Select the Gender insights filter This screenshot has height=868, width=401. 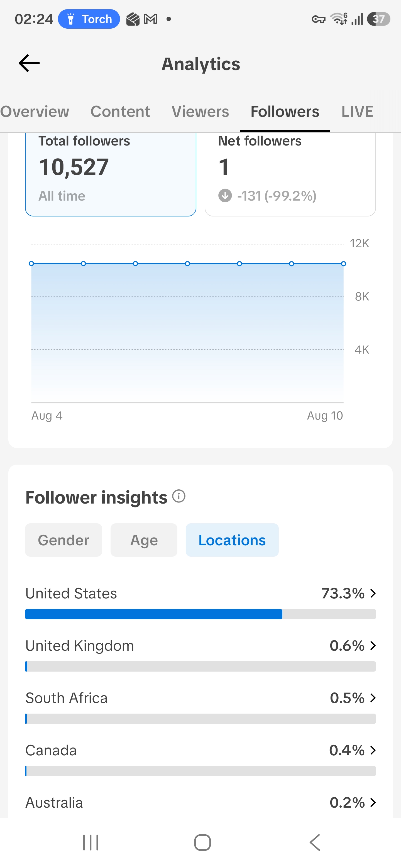point(63,540)
